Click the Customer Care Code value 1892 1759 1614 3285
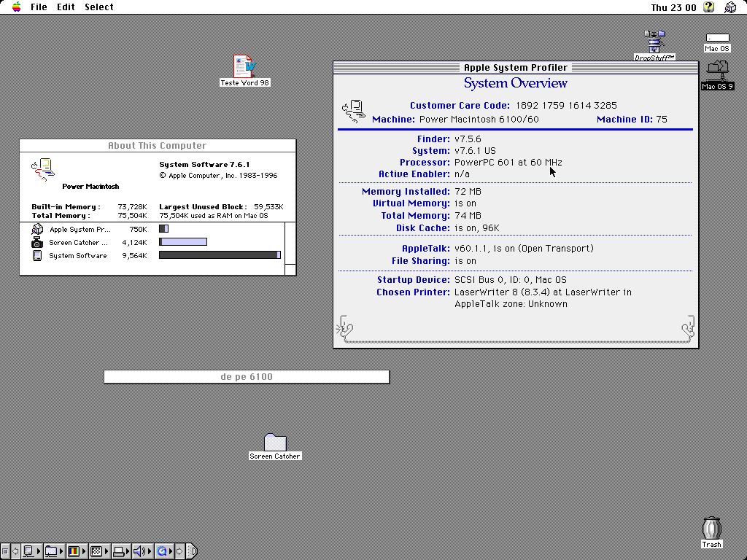 pyautogui.click(x=566, y=106)
